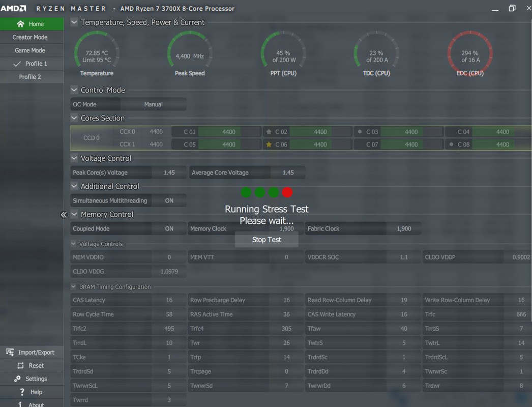This screenshot has height=407, width=532.
Task: Click the VDDCR SOC 1.1 value
Action: click(404, 257)
